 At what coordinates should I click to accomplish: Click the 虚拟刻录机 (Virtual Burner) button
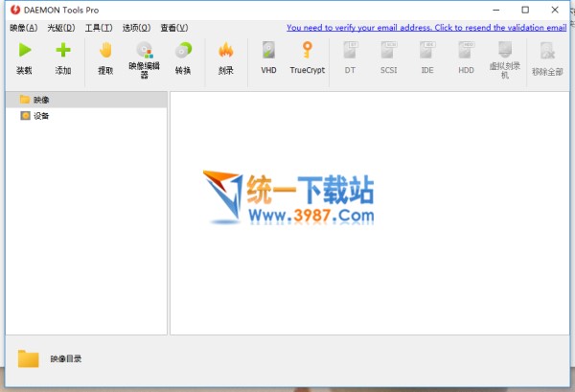point(505,53)
